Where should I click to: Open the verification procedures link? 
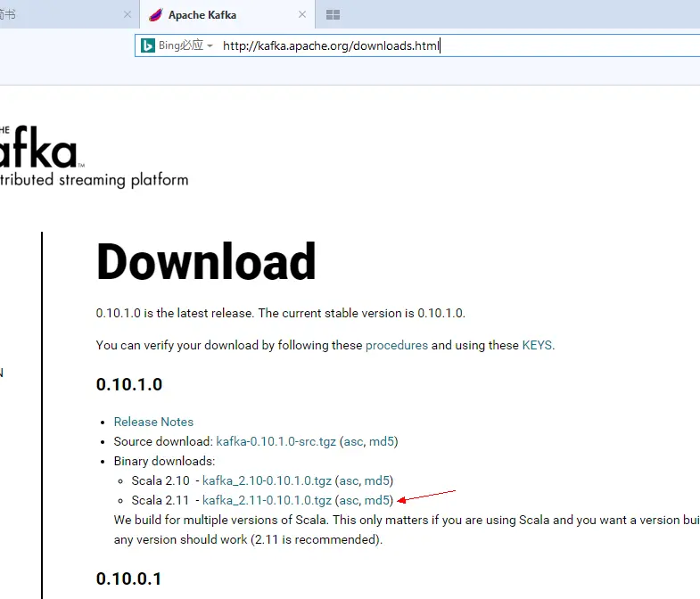click(x=397, y=345)
